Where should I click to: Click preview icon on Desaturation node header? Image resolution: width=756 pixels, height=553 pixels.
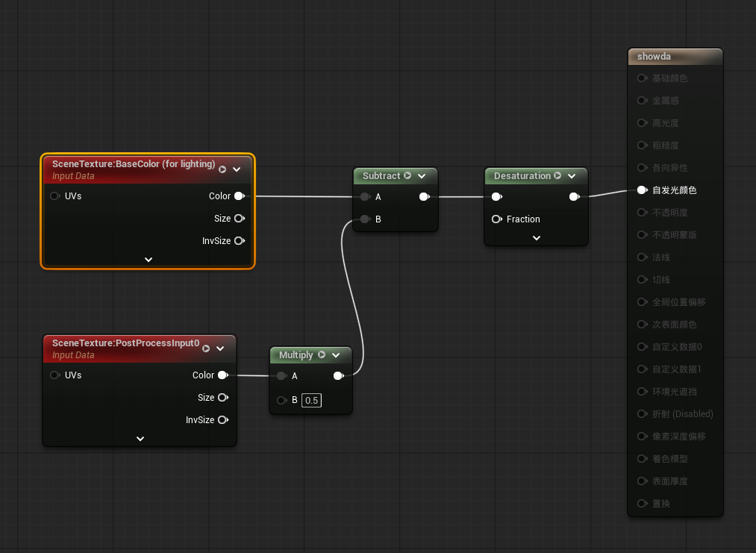557,176
